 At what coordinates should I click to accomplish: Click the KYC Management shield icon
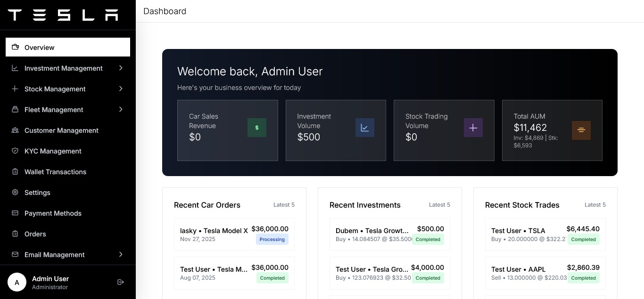[15, 151]
